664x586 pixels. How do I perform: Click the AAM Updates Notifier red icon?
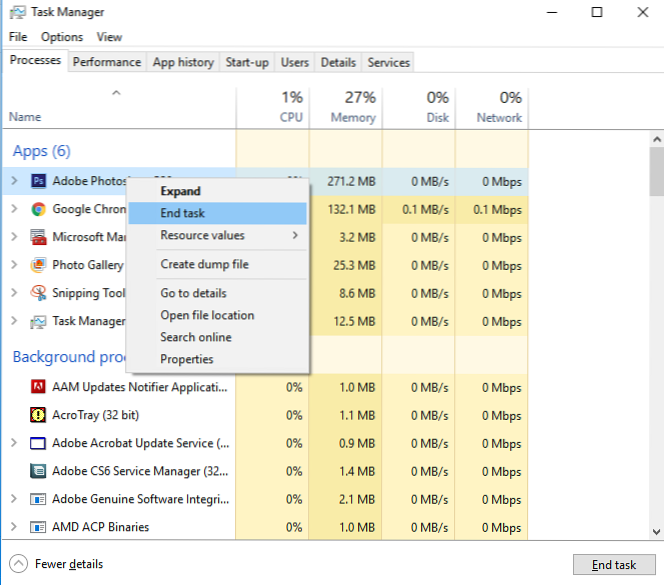38,387
